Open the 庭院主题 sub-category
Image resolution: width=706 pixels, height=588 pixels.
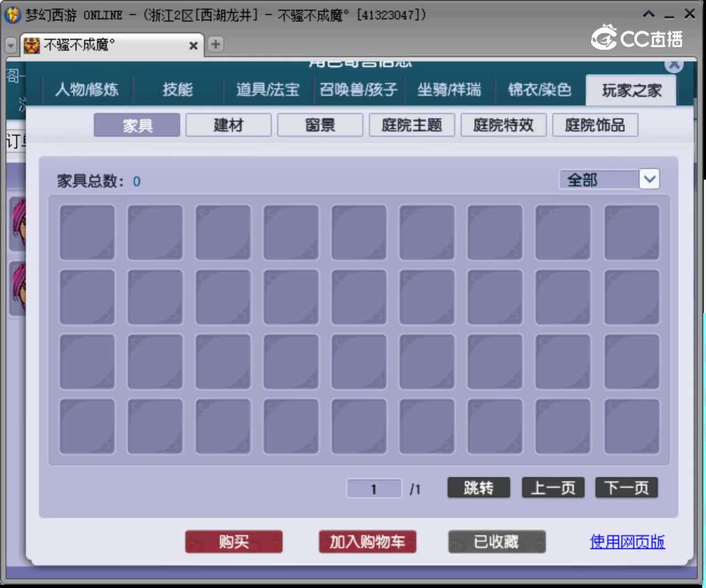point(411,125)
